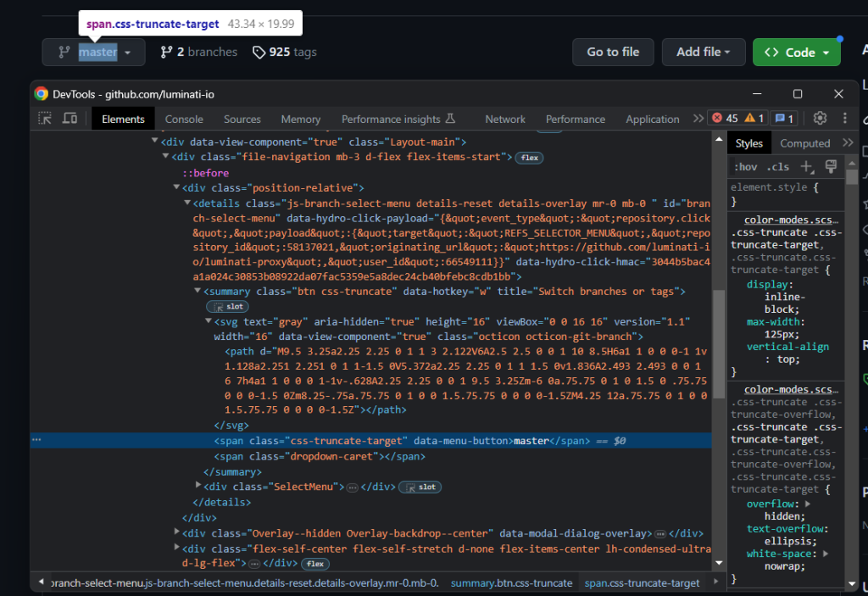Open the Add file dropdown
The height and width of the screenshot is (596, 868).
click(x=703, y=52)
